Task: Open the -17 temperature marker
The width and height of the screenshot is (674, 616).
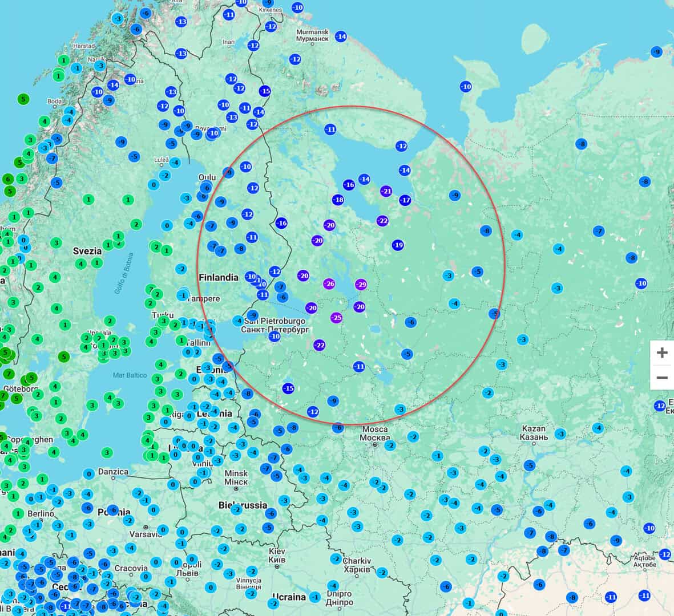Action: click(x=405, y=200)
